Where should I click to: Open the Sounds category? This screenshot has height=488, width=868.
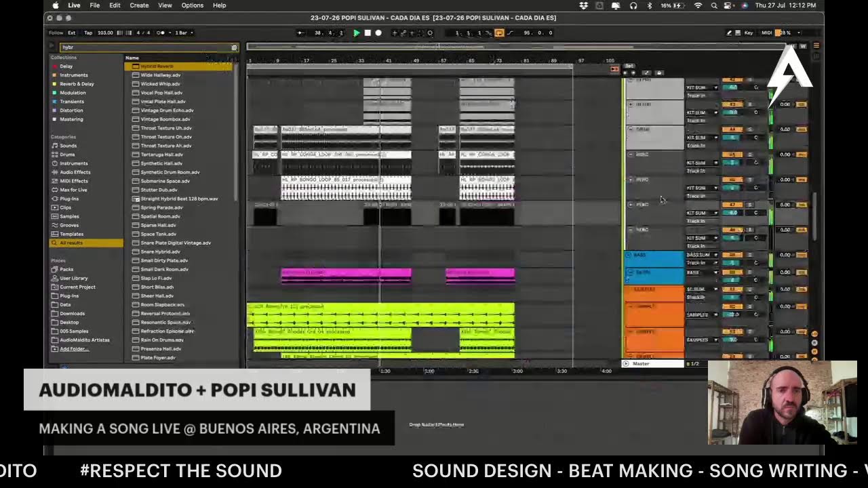coord(68,146)
